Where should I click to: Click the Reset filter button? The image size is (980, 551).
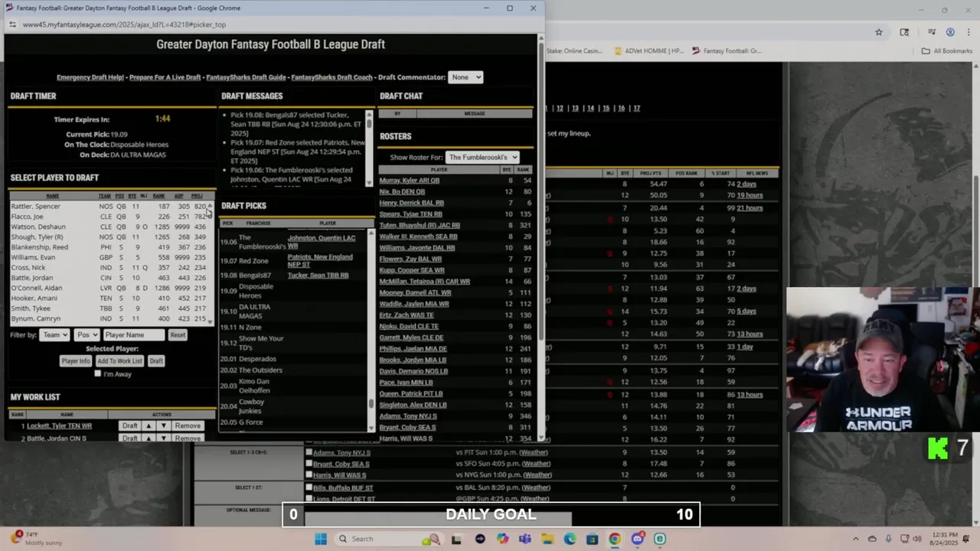[x=178, y=334]
